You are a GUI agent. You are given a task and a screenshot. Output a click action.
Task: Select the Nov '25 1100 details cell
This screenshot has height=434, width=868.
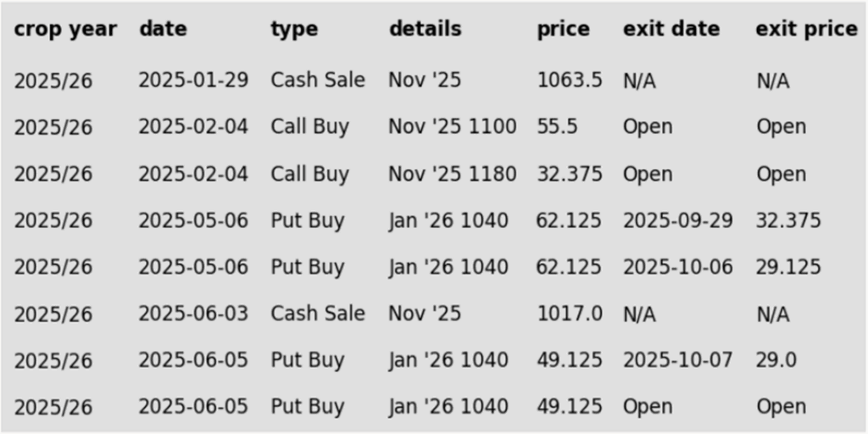pyautogui.click(x=452, y=127)
